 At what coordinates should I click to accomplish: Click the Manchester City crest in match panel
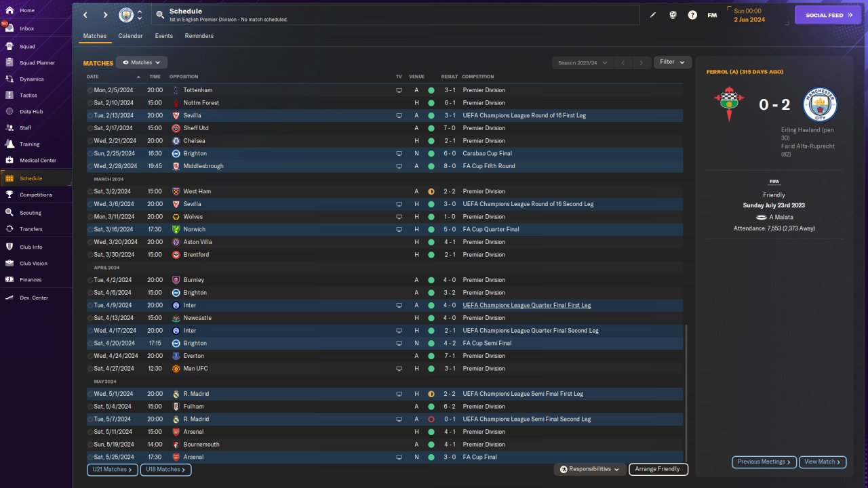pos(820,104)
